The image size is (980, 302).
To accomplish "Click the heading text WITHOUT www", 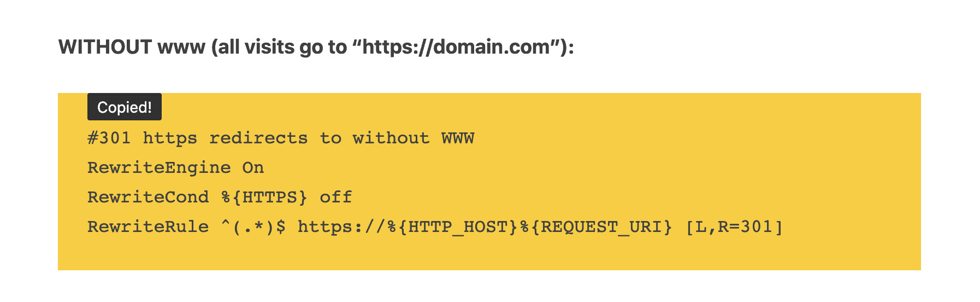I will 132,47.
